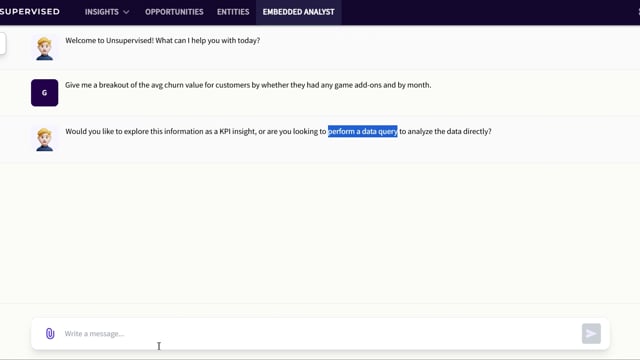Expand the Insights dropdown chevron
This screenshot has width=640, height=360.
point(126,12)
